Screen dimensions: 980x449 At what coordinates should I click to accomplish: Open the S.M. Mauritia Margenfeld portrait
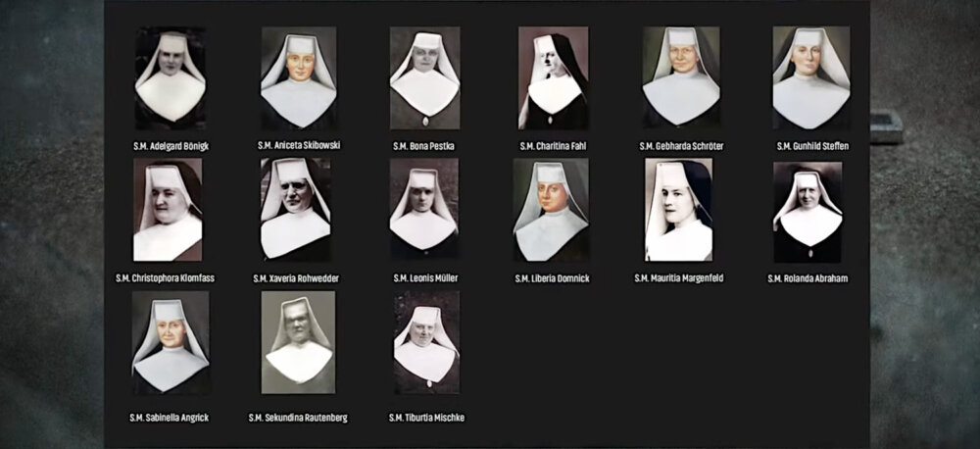point(678,210)
